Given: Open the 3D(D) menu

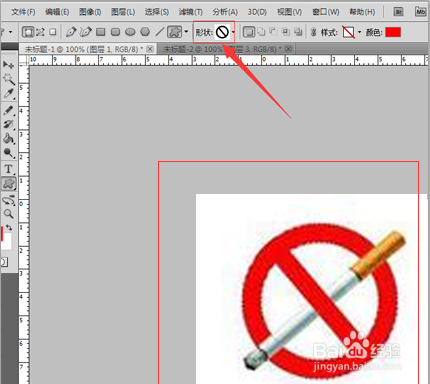Looking at the screenshot, I should [x=257, y=12].
